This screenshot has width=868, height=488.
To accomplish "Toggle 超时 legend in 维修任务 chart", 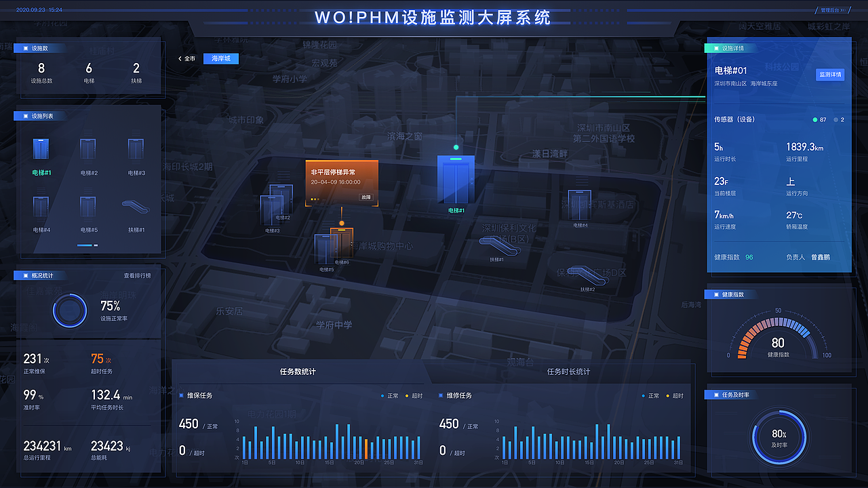I will [x=675, y=396].
